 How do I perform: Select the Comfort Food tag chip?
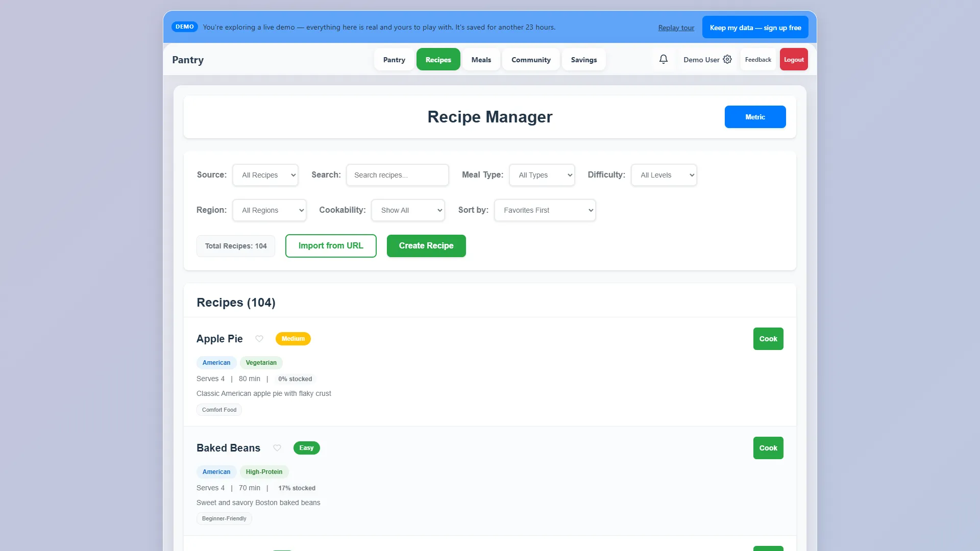point(219,410)
